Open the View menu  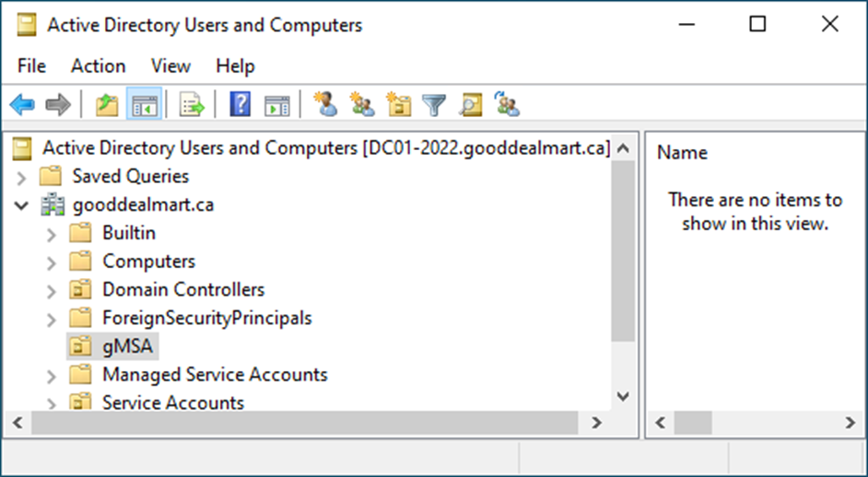click(170, 66)
